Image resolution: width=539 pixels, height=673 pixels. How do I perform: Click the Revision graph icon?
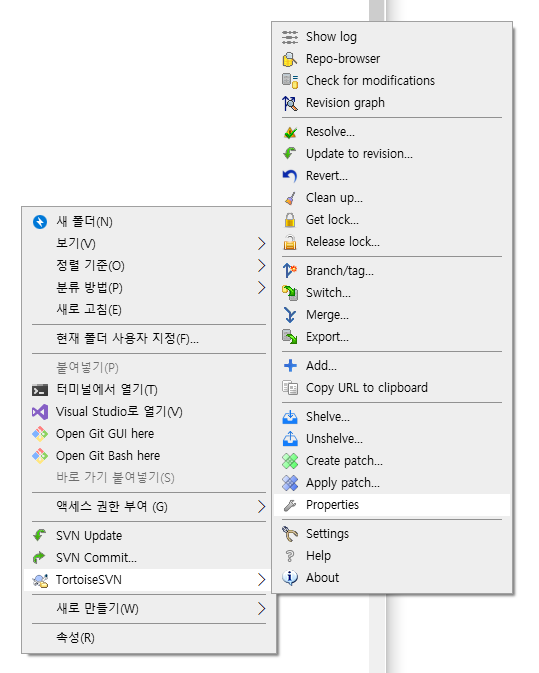[x=290, y=103]
